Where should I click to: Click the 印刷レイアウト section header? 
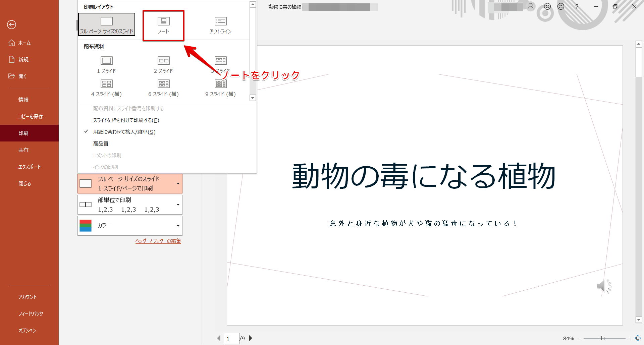[x=99, y=7]
